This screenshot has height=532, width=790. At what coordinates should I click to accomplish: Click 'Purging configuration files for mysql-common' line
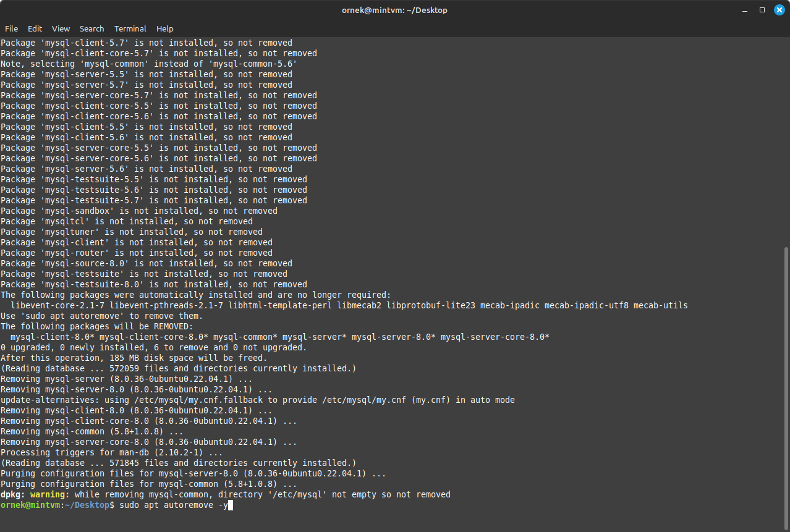[149, 484]
